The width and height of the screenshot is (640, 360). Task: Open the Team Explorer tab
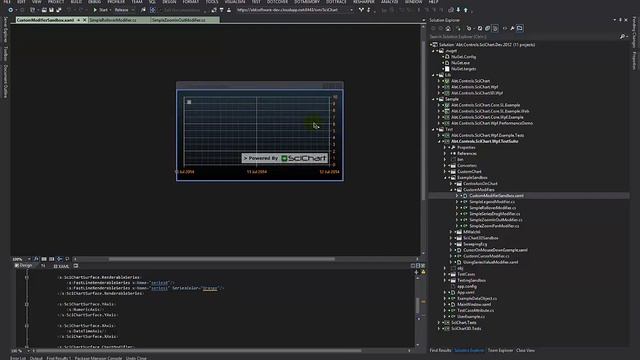[500, 350]
